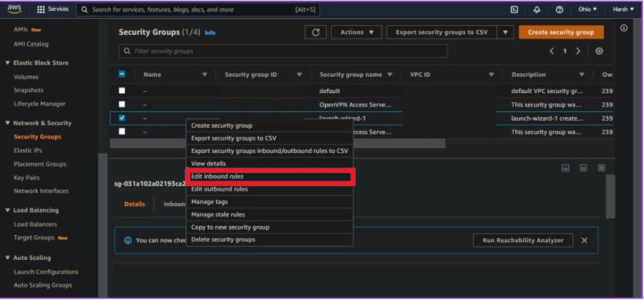Check the default security group row
The width and height of the screenshot is (644, 300).
pyautogui.click(x=122, y=91)
